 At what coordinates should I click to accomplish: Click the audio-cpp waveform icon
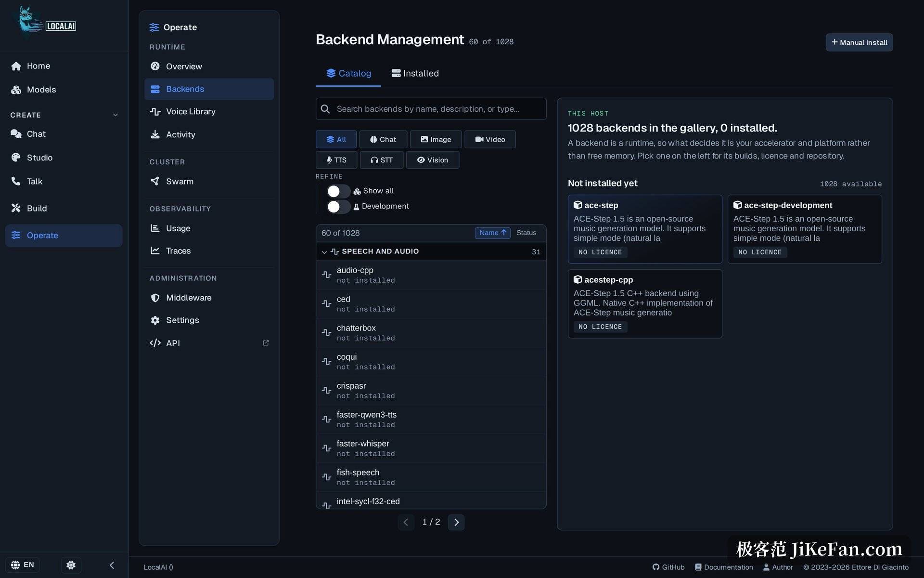(326, 275)
